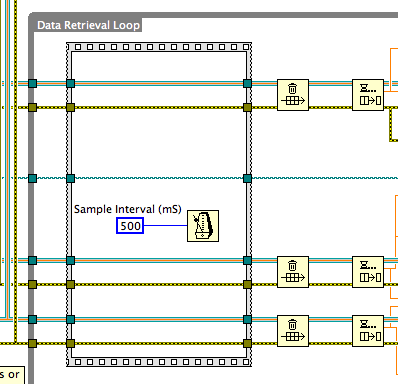Viewport: 398px width, 384px height.
Task: Select the Data Retrieval Loop label
Action: [88, 25]
